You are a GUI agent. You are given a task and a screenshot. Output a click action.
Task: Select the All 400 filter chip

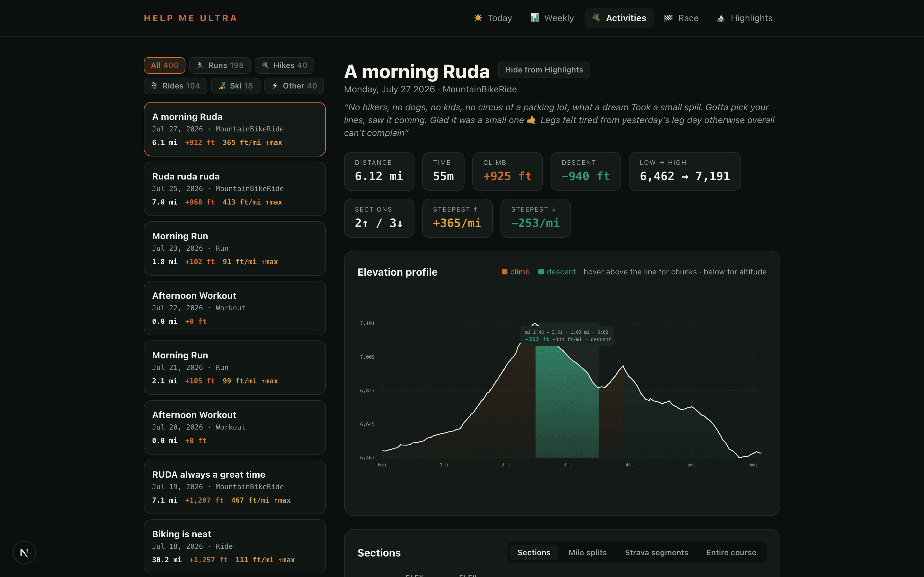pos(165,65)
